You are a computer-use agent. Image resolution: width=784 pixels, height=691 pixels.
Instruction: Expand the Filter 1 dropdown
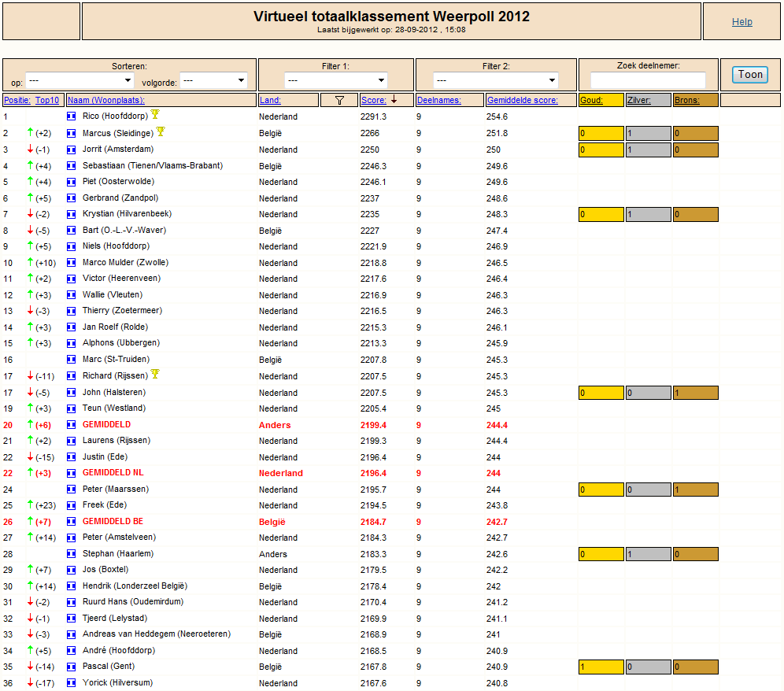[x=336, y=80]
